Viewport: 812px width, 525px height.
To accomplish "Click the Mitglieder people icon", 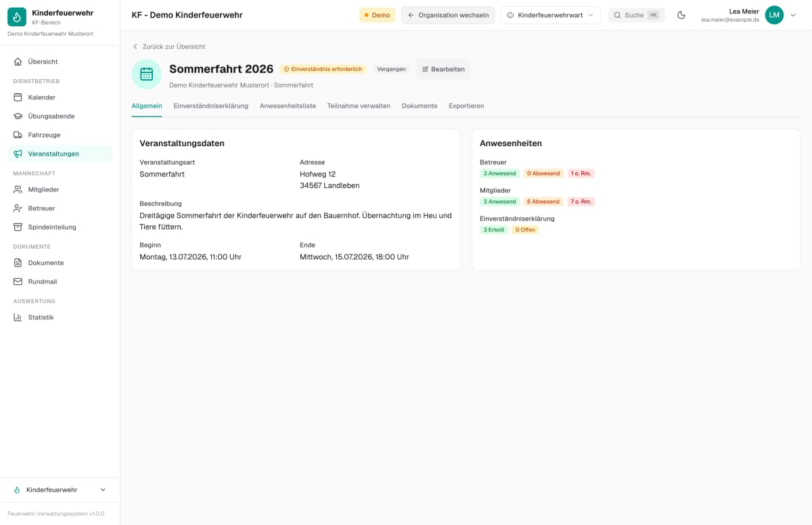I will (18, 189).
